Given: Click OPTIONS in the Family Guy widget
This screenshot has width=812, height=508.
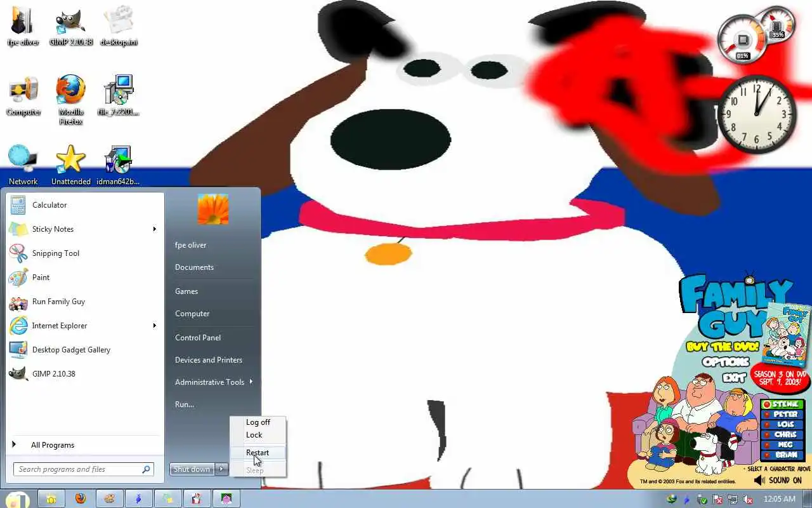Looking at the screenshot, I should pyautogui.click(x=726, y=362).
